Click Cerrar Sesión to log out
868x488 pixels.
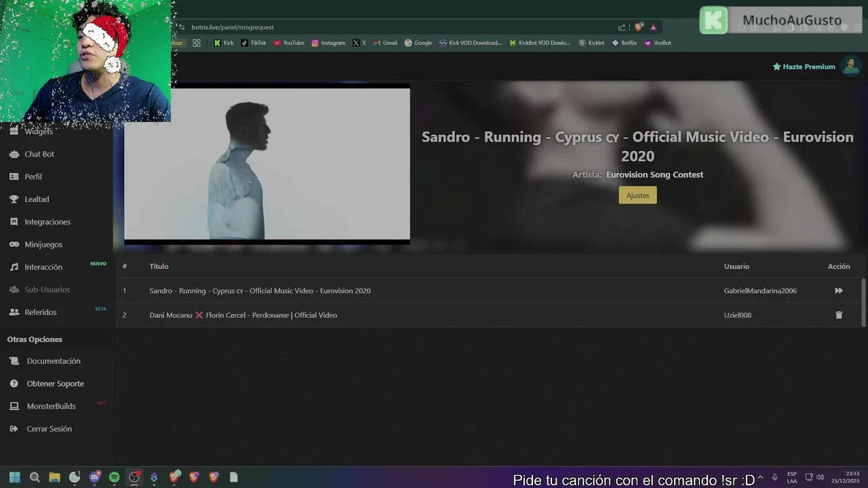(x=49, y=429)
